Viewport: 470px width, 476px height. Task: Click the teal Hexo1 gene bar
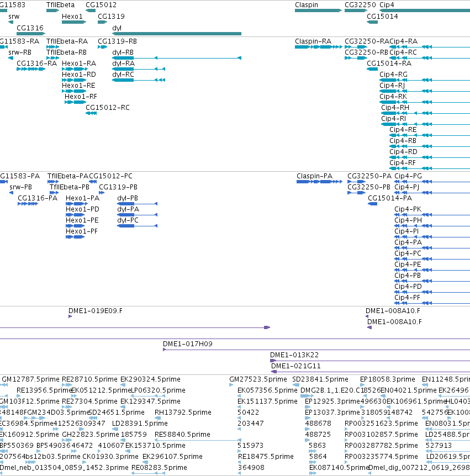tap(74, 22)
